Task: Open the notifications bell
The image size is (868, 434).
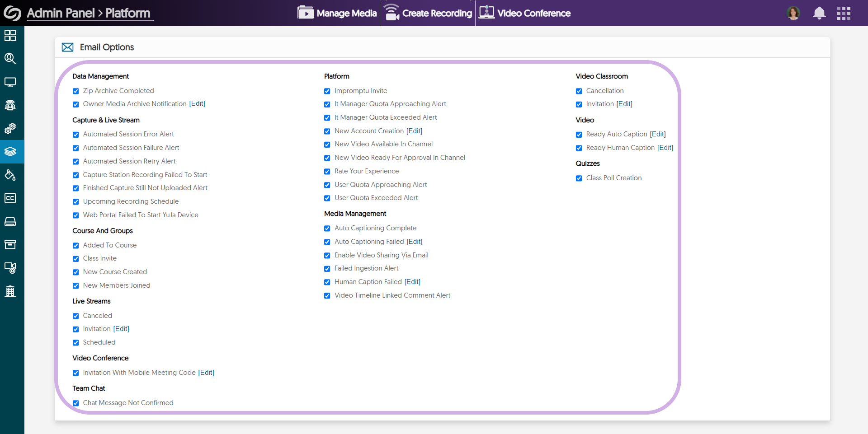Action: [819, 13]
